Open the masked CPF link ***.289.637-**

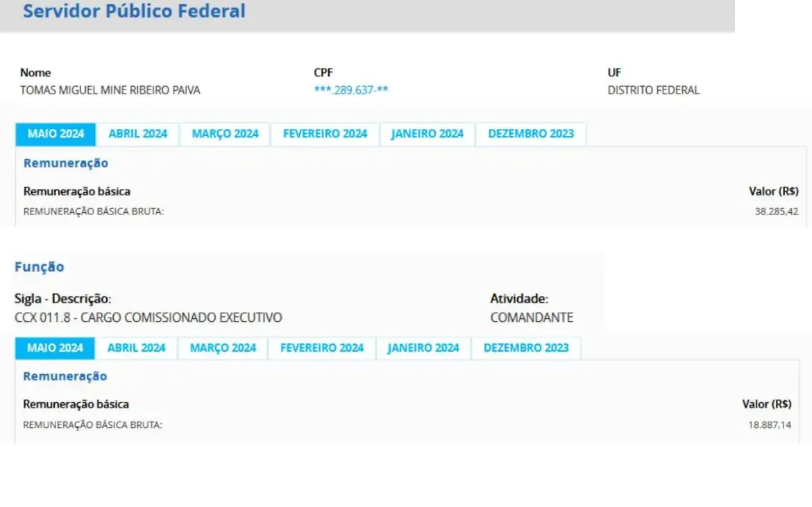pos(350,90)
